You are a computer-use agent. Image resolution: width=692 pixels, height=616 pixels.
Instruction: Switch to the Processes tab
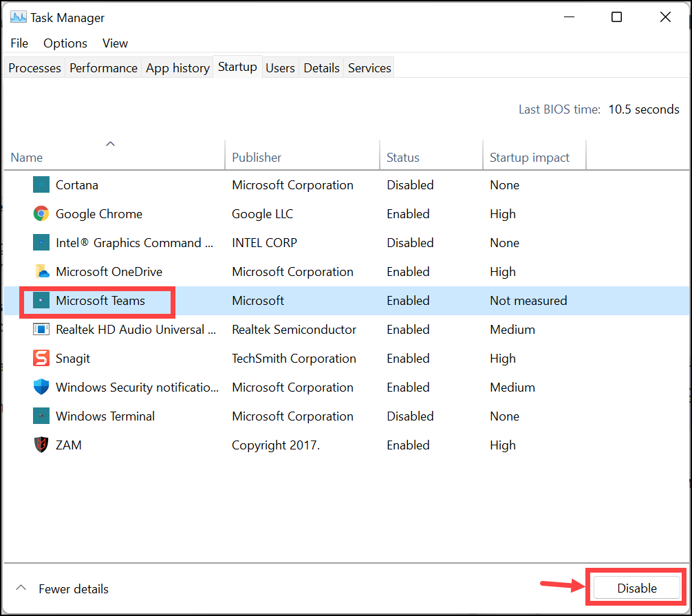(x=35, y=67)
